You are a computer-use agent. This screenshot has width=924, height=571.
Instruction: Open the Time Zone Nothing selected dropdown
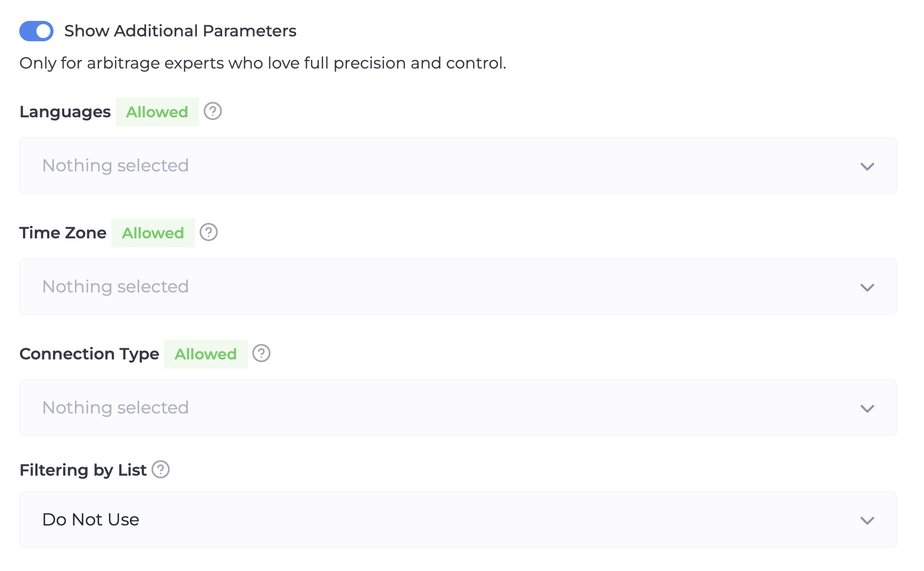point(428,287)
